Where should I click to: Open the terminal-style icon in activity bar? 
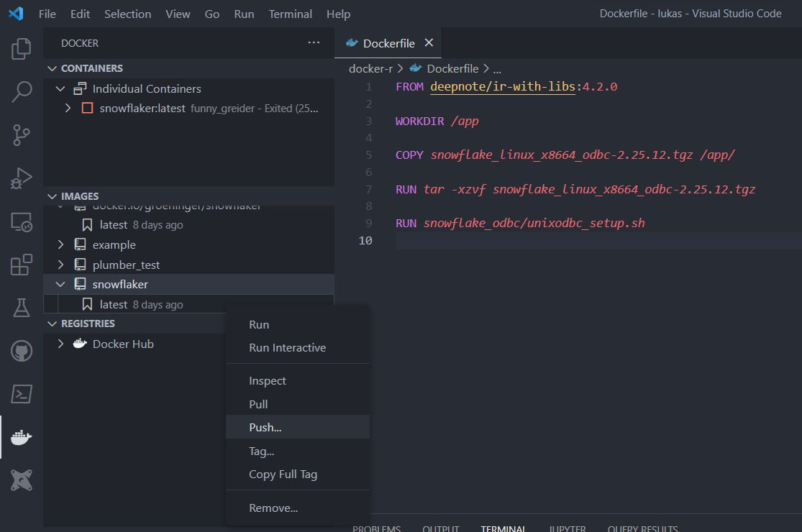coord(21,394)
